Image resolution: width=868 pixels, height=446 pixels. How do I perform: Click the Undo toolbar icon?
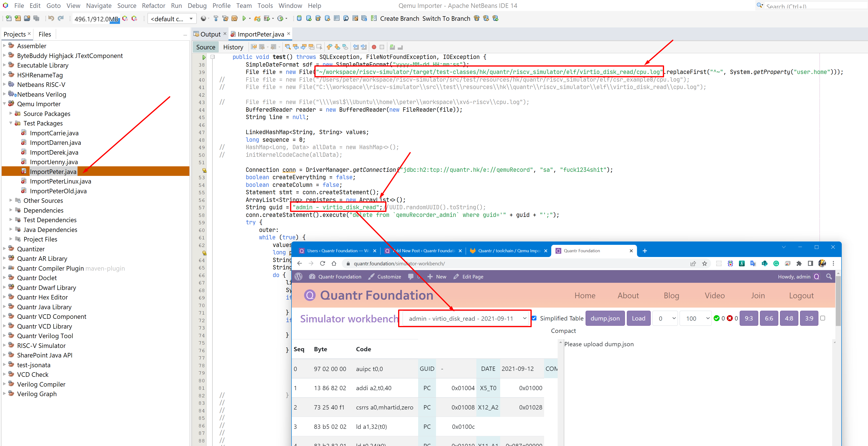pyautogui.click(x=51, y=19)
